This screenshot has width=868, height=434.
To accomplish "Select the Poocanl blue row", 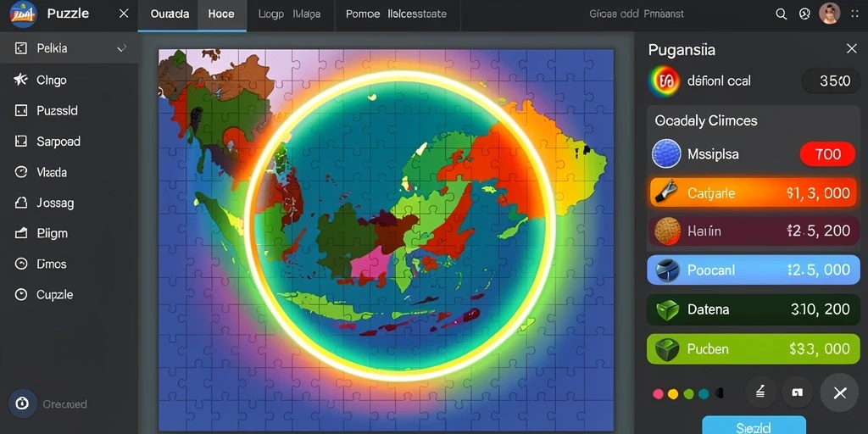I will click(754, 270).
